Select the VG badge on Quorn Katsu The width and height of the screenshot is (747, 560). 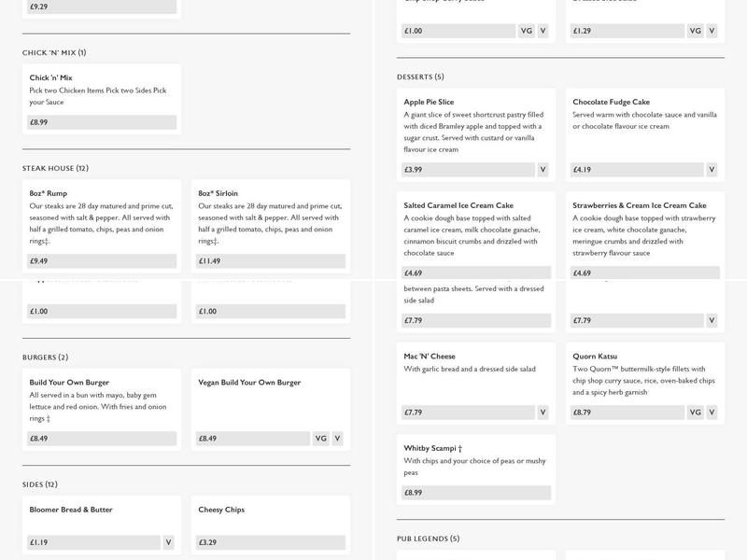[x=696, y=412]
